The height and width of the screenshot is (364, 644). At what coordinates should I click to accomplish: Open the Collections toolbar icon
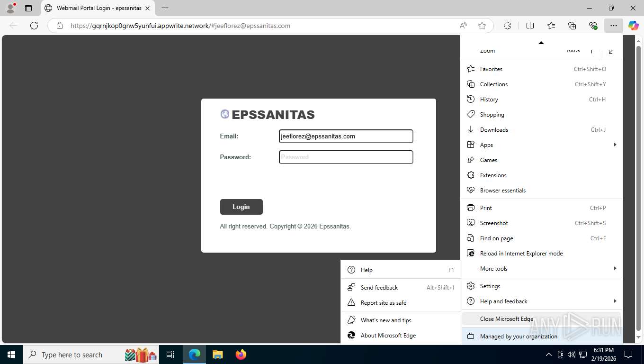pyautogui.click(x=572, y=26)
